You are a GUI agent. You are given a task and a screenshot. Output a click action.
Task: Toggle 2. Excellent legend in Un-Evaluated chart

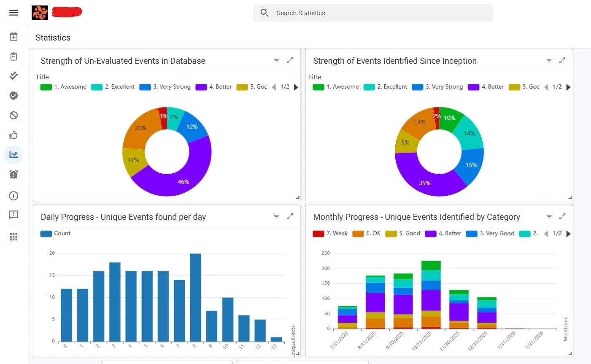tap(113, 87)
